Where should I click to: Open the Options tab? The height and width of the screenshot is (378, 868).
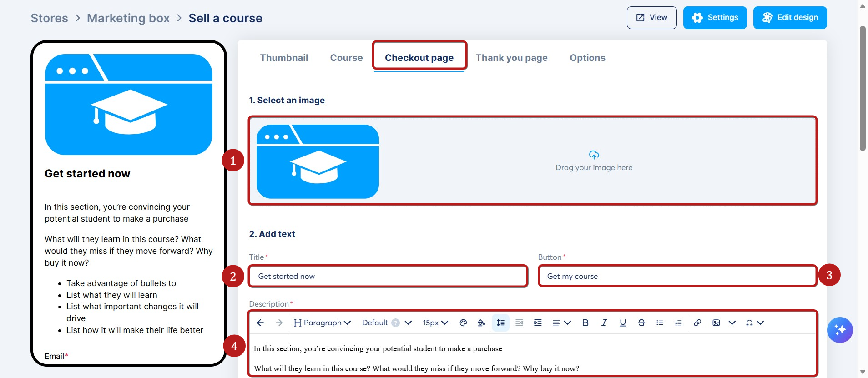[x=587, y=58]
